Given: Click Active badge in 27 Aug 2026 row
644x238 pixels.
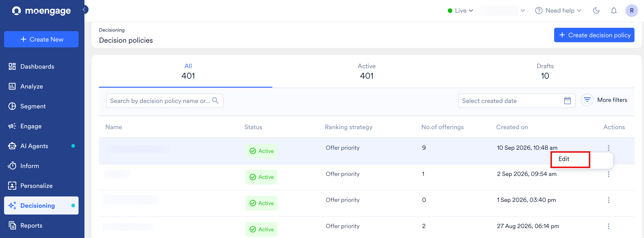Looking at the screenshot, I should tap(261, 229).
